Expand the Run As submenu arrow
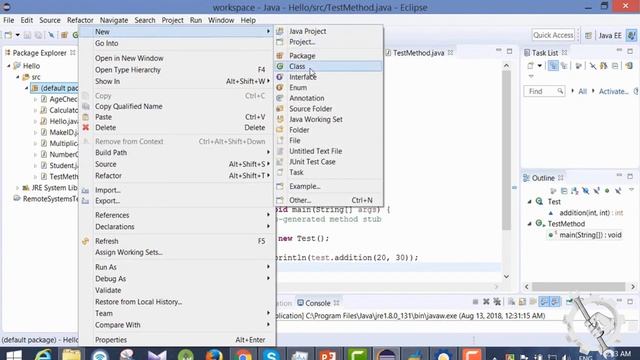The image size is (640, 360). tap(268, 267)
